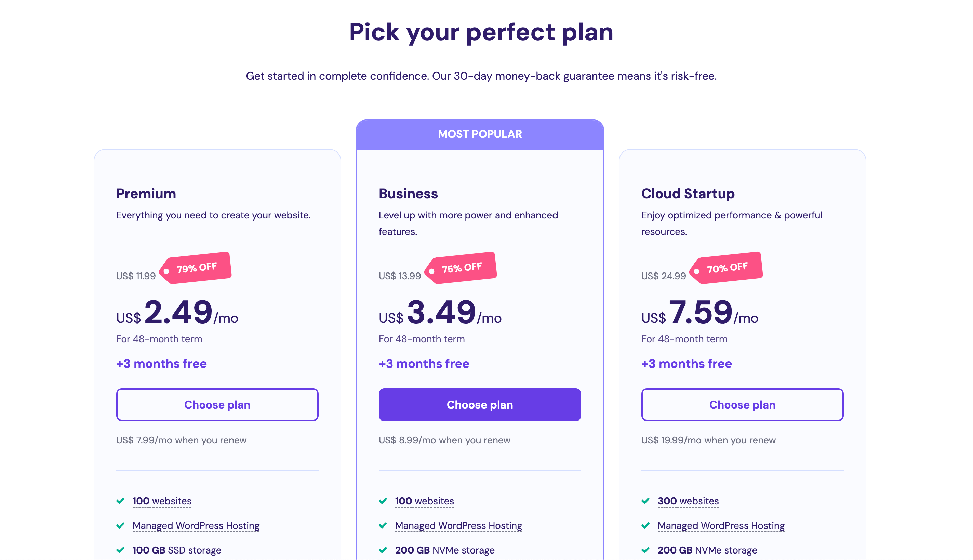Screen dimensions: 973x560
Task: Click the checkmark beside Business Managed WordPress Hosting
Action: 383,525
